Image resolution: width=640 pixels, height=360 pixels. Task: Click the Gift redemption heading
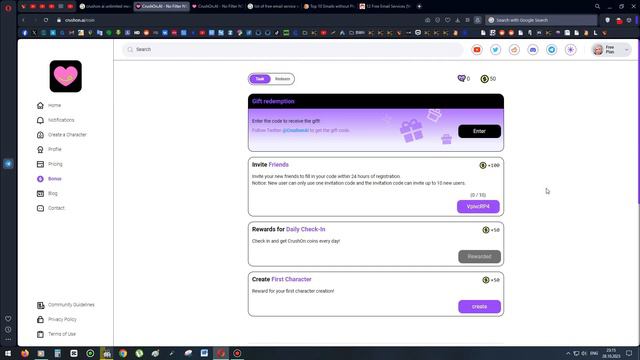pyautogui.click(x=273, y=101)
